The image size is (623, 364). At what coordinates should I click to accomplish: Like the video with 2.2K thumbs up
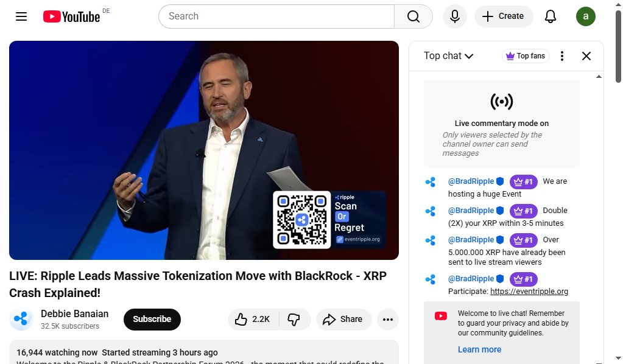253,319
